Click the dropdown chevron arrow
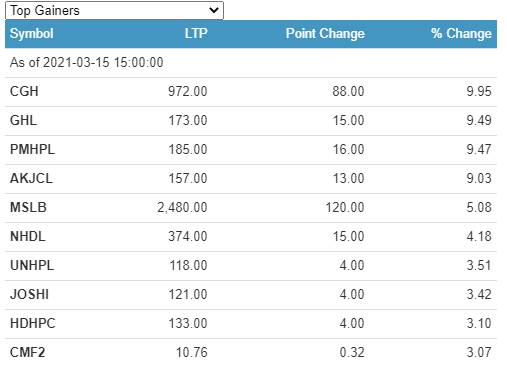This screenshot has height=367, width=507. [x=214, y=10]
